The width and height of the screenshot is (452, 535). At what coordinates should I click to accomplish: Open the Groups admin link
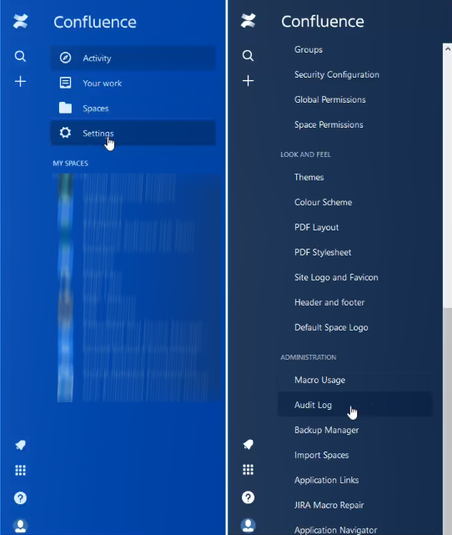[308, 50]
